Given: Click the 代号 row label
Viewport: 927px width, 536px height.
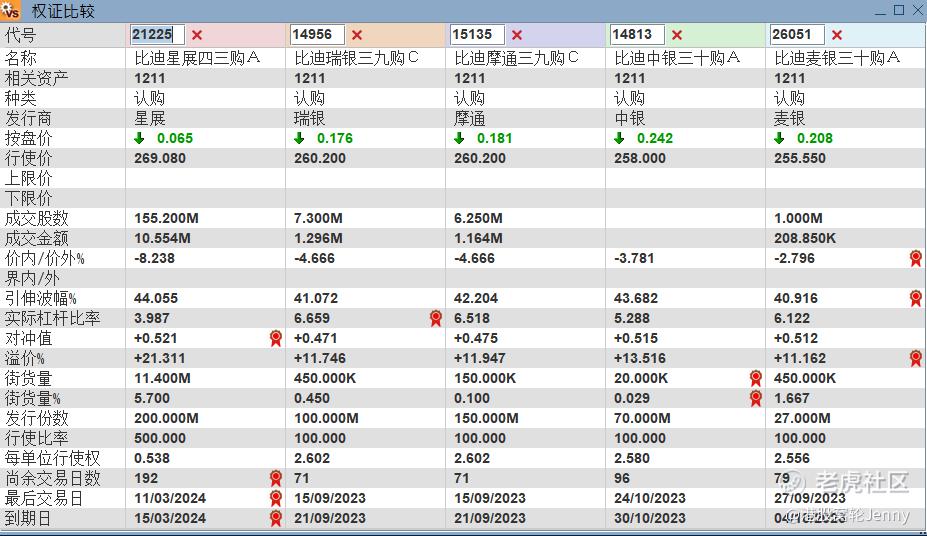Looking at the screenshot, I should point(20,35).
